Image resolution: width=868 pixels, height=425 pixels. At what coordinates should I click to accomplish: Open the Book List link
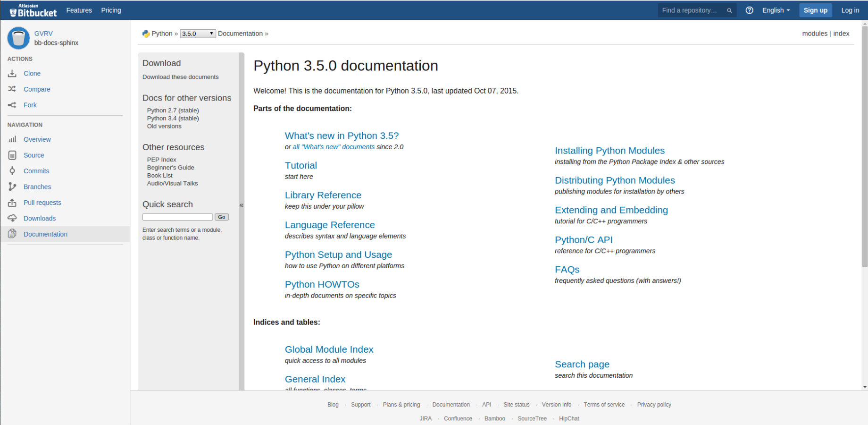pyautogui.click(x=160, y=175)
